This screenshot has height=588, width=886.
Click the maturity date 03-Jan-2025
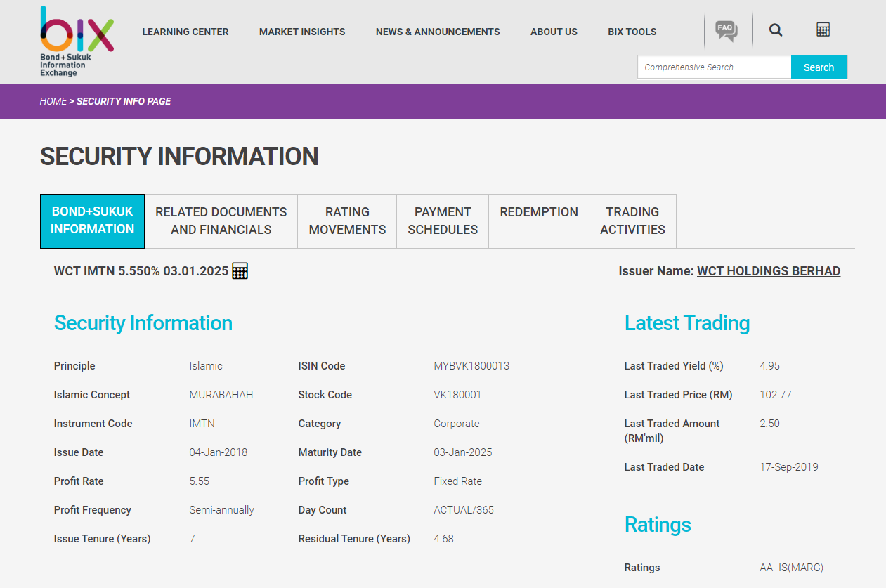tap(463, 452)
